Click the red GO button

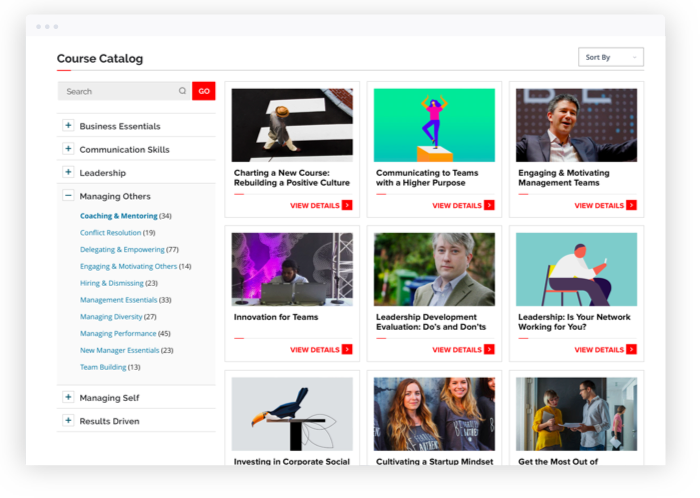tap(204, 91)
